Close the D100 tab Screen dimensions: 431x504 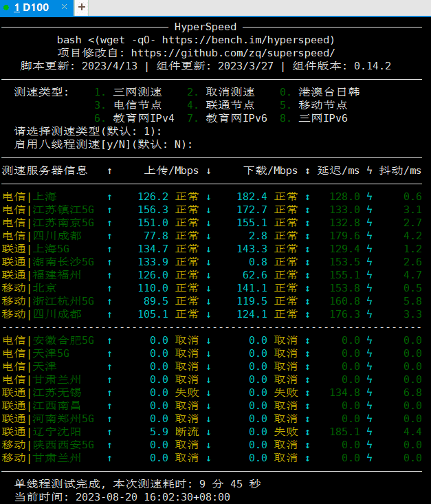[65, 7]
